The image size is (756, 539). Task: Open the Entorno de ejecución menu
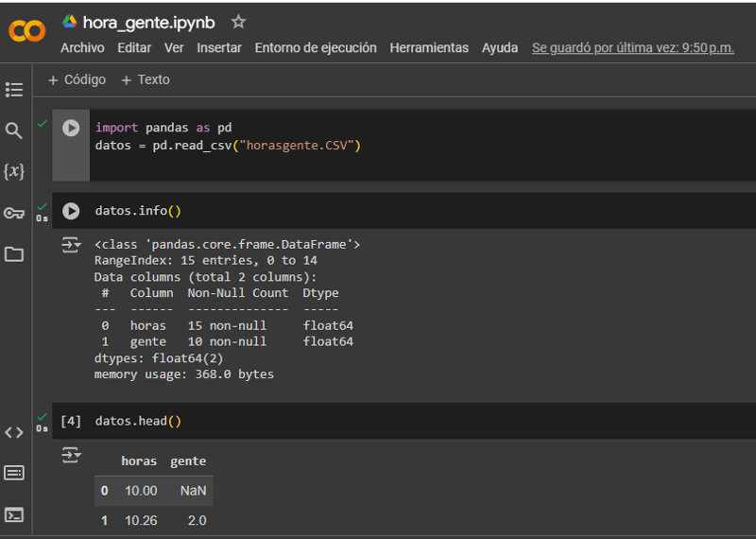pos(316,48)
